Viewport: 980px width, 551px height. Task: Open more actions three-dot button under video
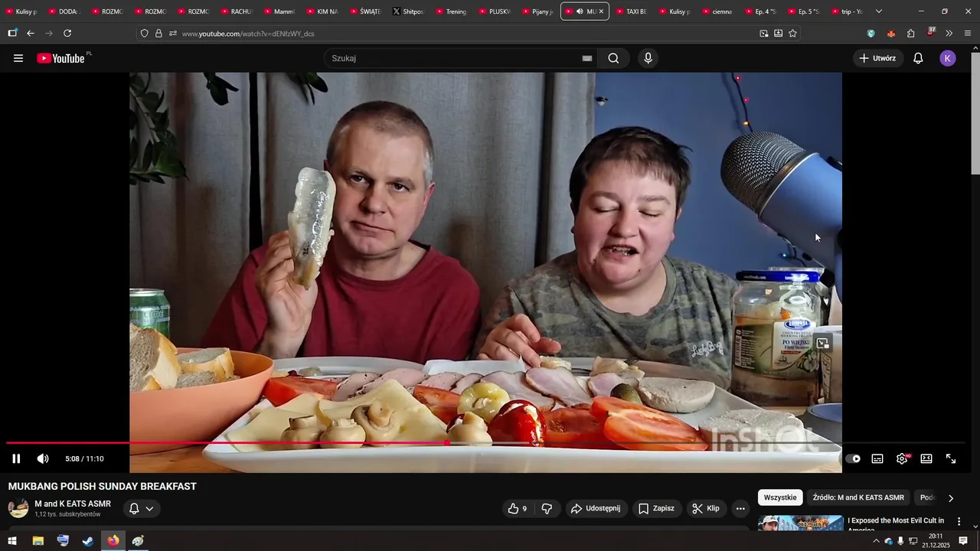[740, 508]
